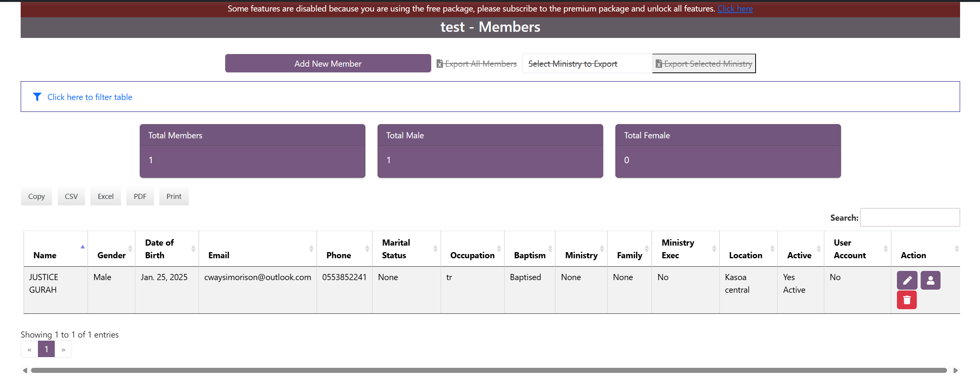
Task: Export table using the CSV button
Action: (71, 196)
